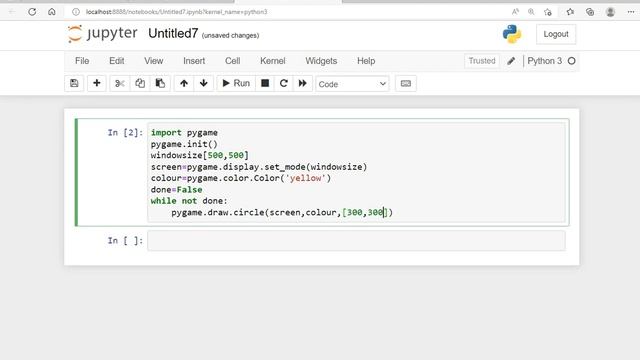This screenshot has height=360, width=640.
Task: Open the Widgets menu
Action: tap(321, 61)
